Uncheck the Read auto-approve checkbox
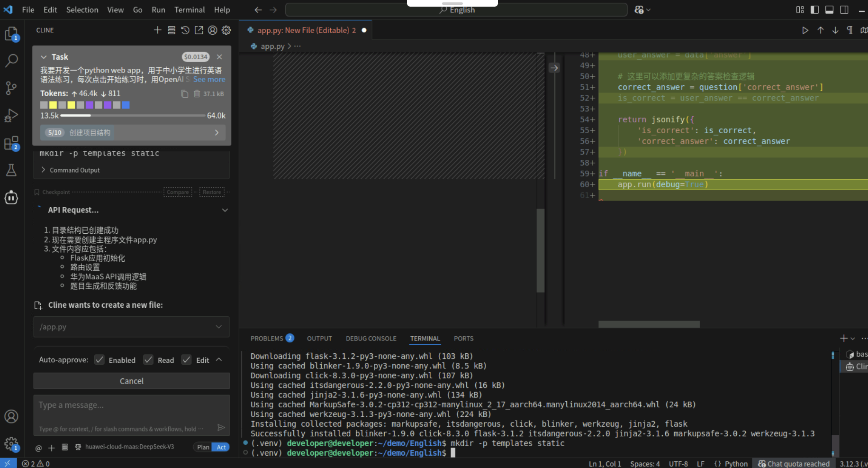 coord(148,360)
